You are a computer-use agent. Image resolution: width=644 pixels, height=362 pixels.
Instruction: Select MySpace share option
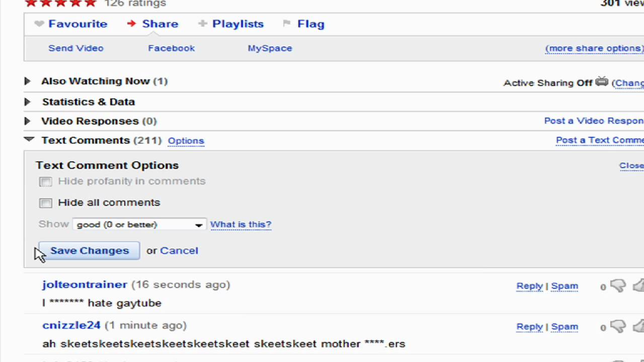[x=270, y=48]
